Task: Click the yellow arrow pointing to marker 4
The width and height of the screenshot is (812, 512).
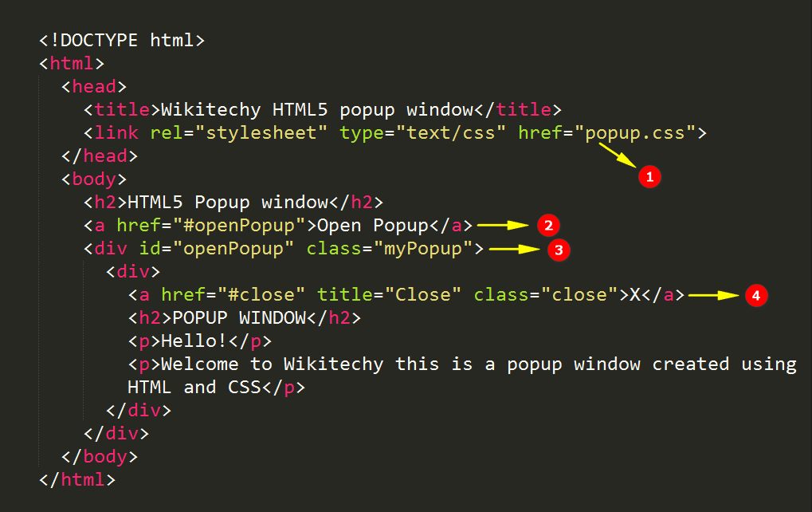Action: point(714,295)
